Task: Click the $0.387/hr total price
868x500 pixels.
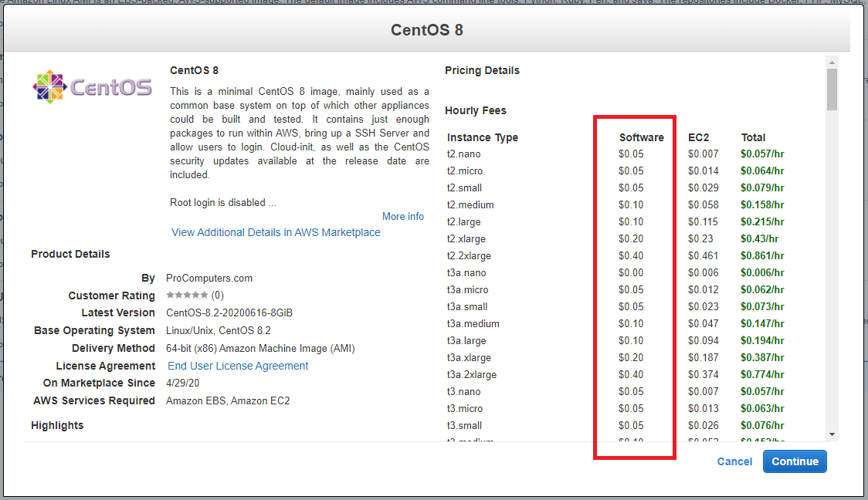Action: [762, 357]
